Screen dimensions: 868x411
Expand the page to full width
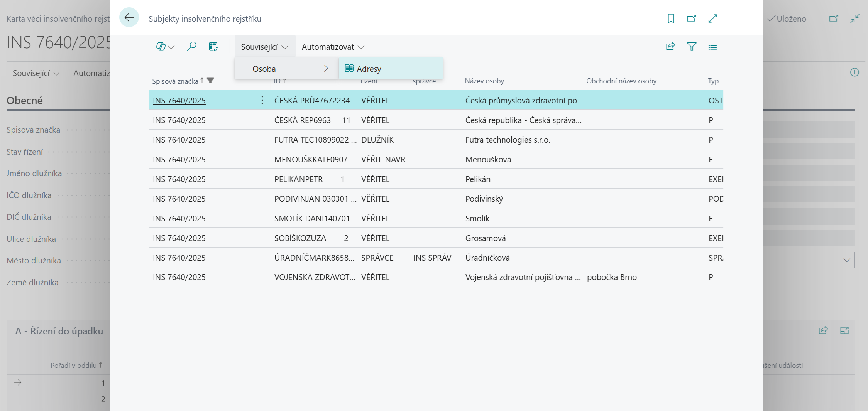712,19
